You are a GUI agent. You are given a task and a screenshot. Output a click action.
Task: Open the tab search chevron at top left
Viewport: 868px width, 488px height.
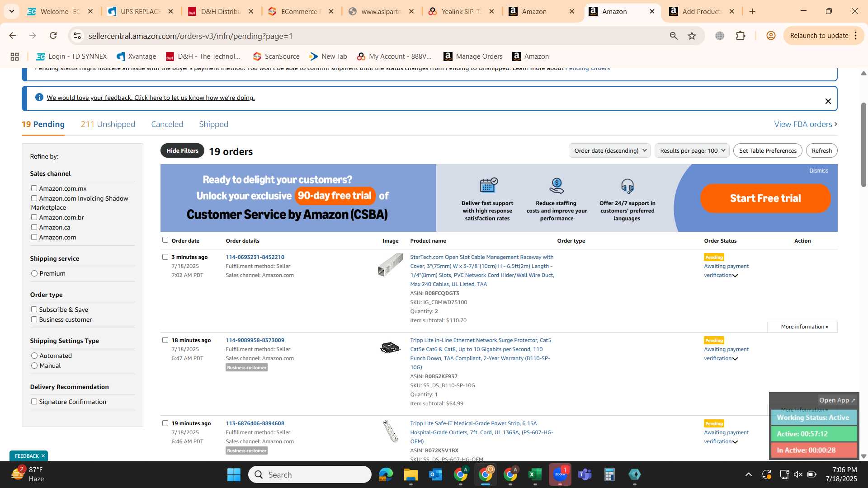click(11, 11)
